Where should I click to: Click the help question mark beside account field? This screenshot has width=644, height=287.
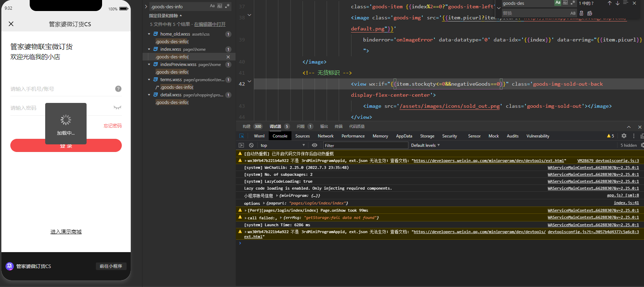point(118,89)
